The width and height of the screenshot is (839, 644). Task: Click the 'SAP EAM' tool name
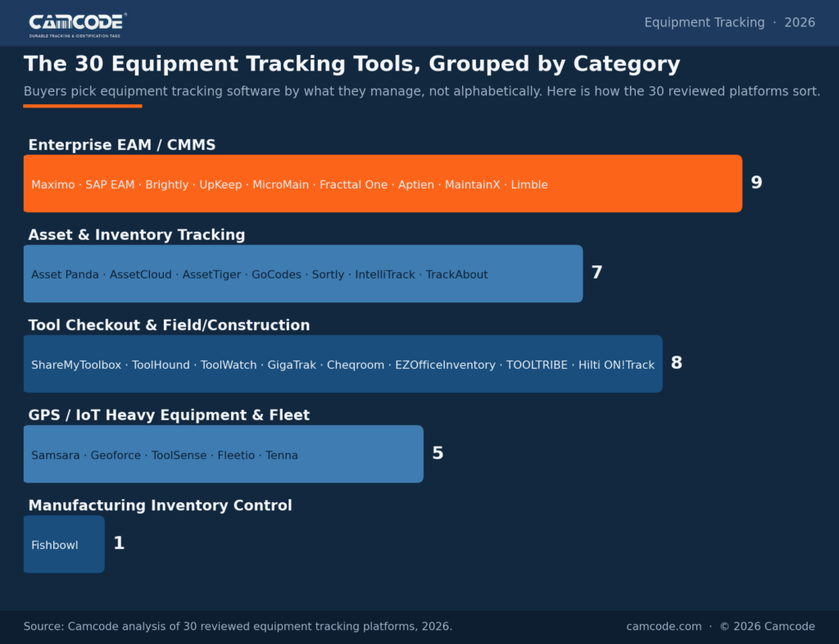click(x=110, y=184)
